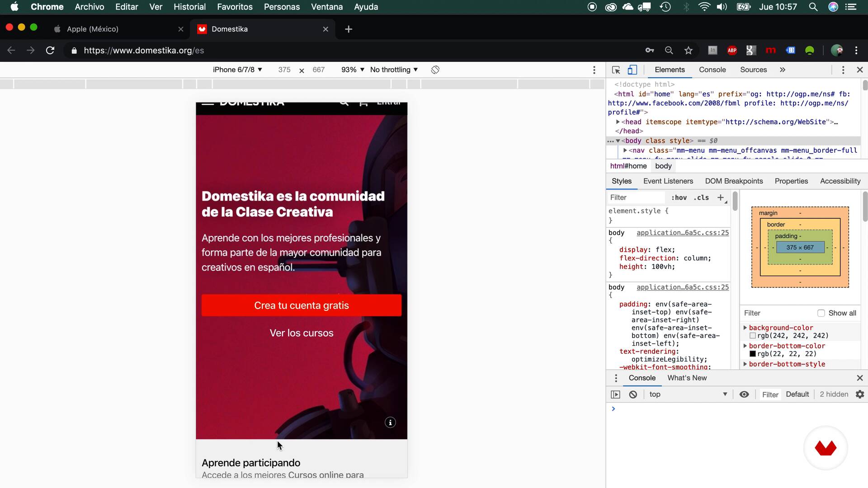Switch to the Console panel tab
This screenshot has height=488, width=868.
(x=712, y=70)
